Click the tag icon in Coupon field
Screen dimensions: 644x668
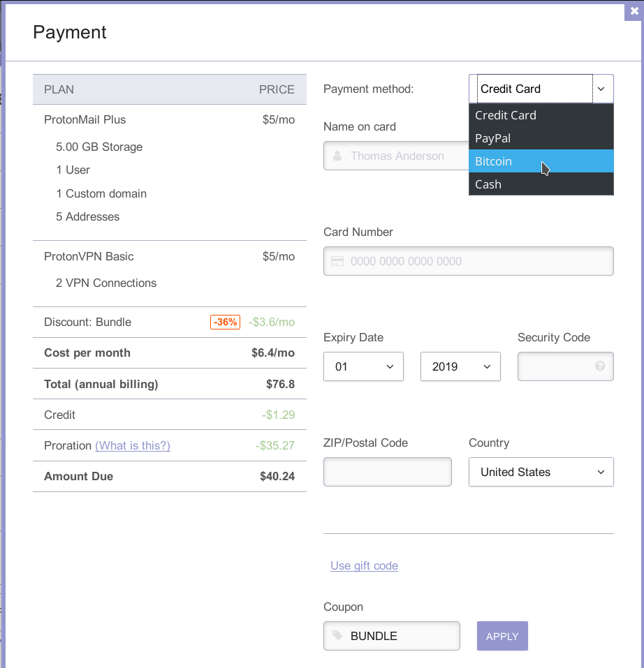tap(337, 636)
